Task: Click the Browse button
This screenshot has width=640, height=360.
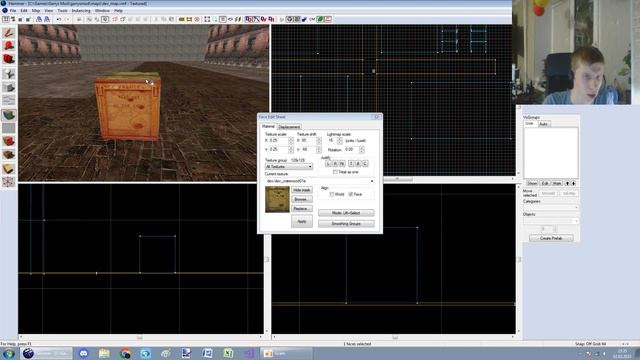Action: [x=302, y=200]
